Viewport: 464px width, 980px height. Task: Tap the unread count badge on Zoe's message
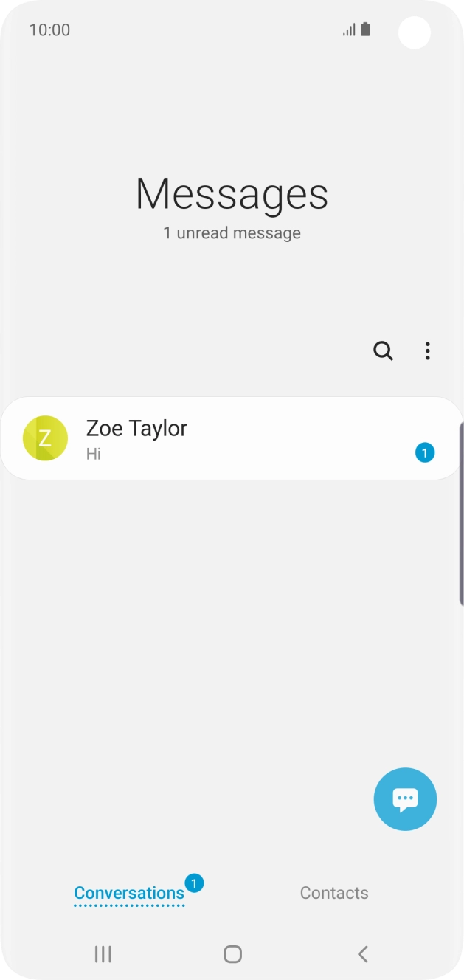click(x=425, y=452)
